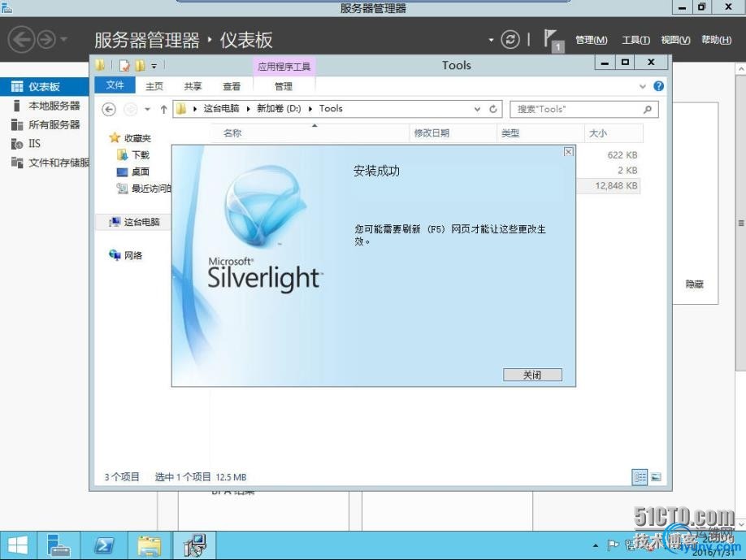The image size is (746, 560).
Task: Open the 工具(T) menu
Action: click(x=635, y=40)
